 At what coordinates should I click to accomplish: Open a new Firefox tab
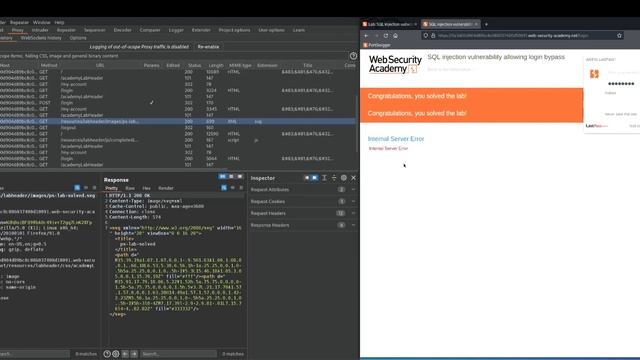[486, 24]
